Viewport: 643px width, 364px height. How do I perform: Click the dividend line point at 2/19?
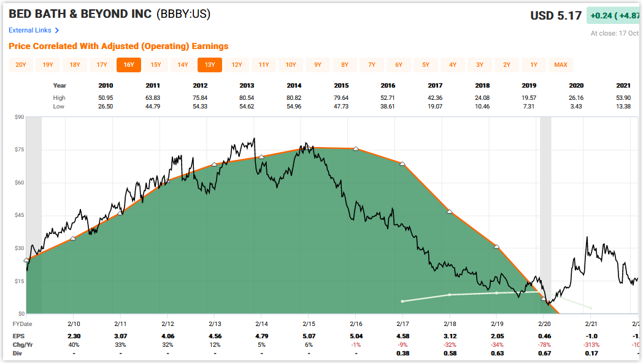click(496, 293)
